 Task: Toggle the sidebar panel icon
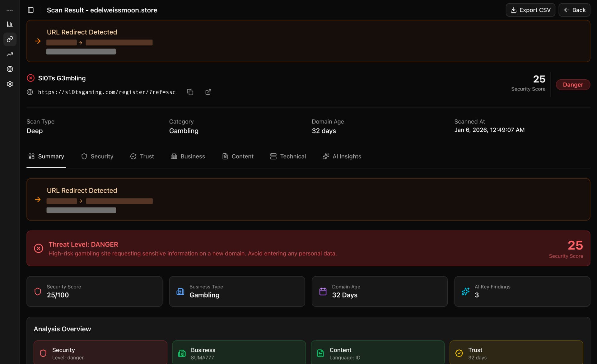point(30,10)
